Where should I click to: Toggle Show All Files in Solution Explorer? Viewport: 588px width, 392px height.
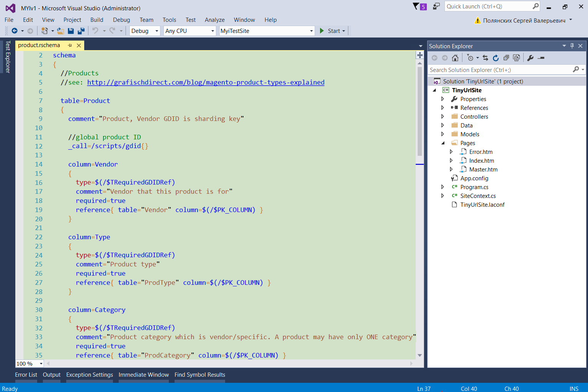(516, 58)
